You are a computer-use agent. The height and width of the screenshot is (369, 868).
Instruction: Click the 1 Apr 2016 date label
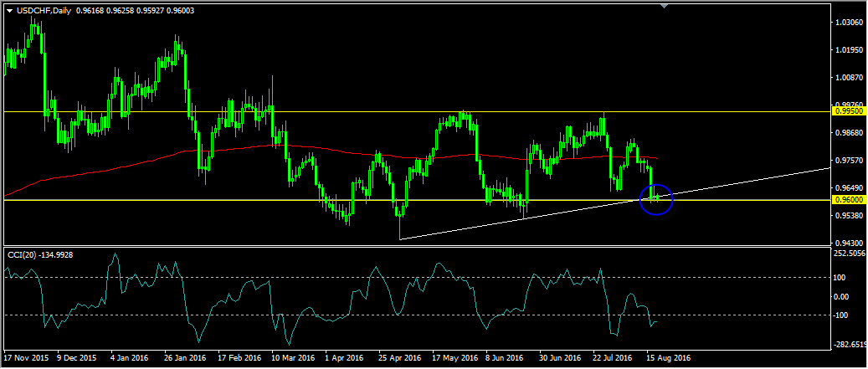coord(345,358)
